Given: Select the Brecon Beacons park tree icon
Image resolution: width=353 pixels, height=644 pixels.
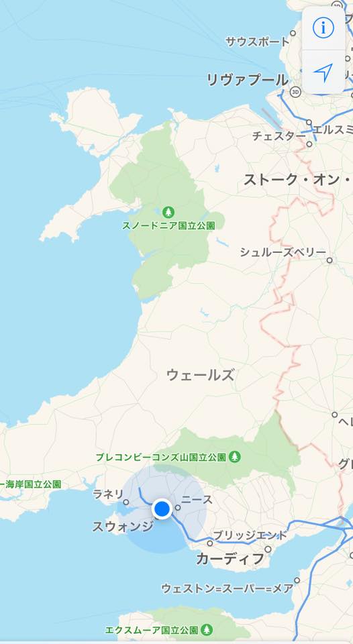Looking at the screenshot, I should point(235,456).
